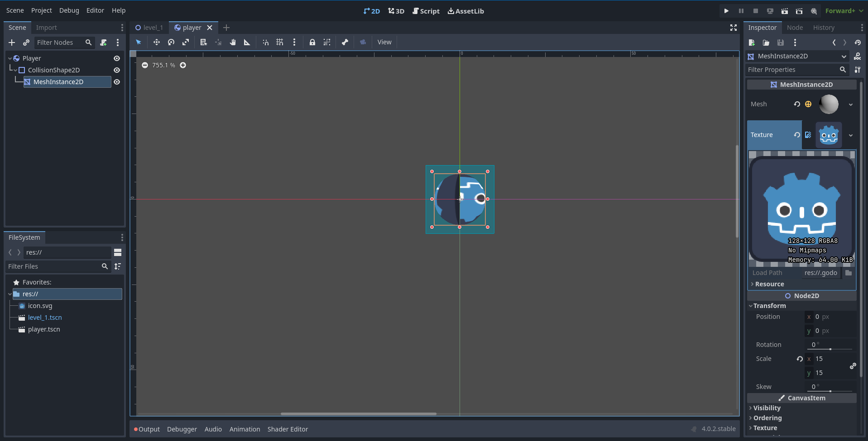Toggle visibility of the Player node
The image size is (868, 441).
[117, 58]
